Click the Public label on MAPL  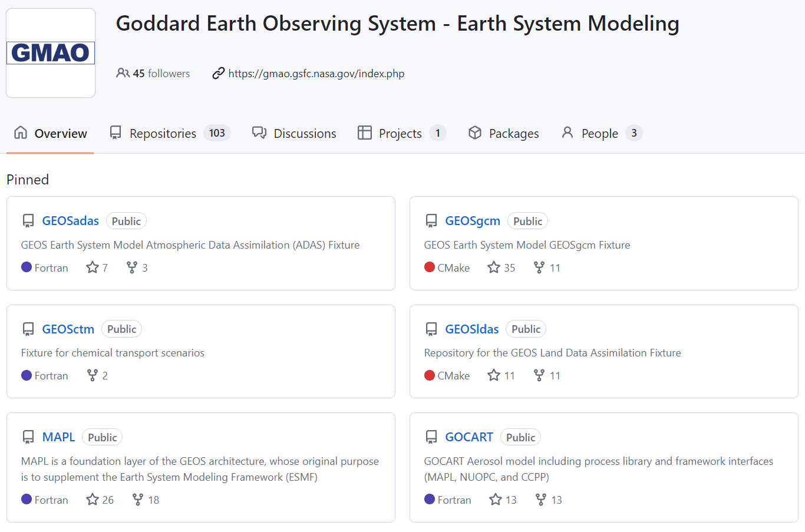(102, 437)
